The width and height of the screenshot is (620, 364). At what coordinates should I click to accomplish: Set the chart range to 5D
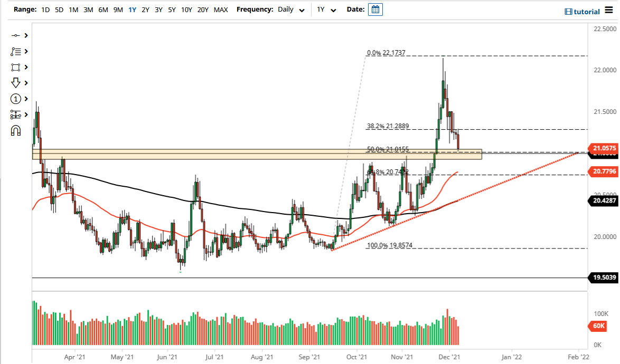coord(59,9)
